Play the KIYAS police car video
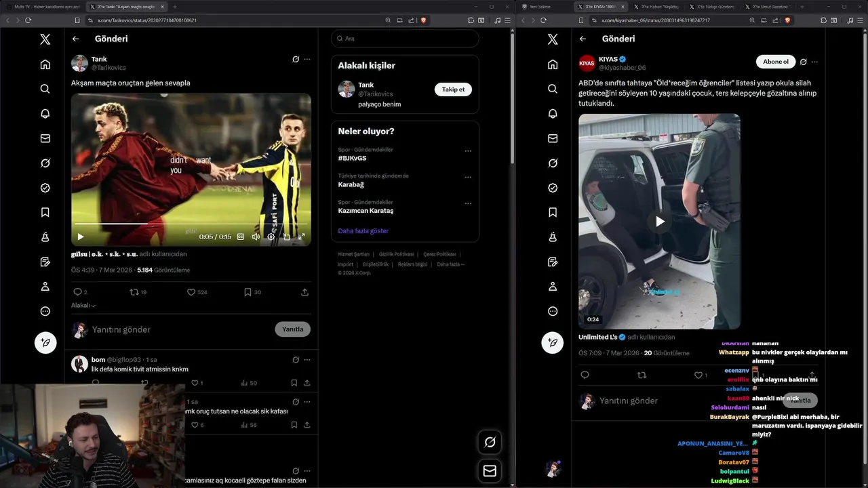This screenshot has height=488, width=868. (659, 221)
